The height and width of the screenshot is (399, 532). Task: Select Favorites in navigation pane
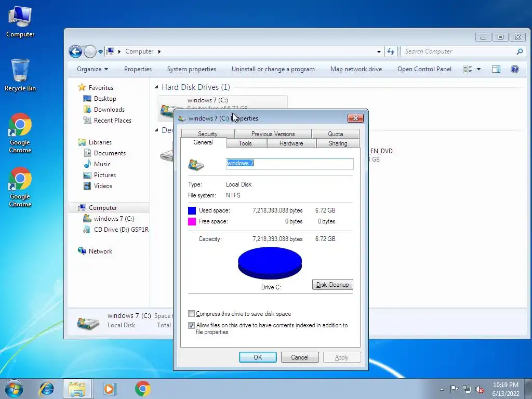[101, 87]
